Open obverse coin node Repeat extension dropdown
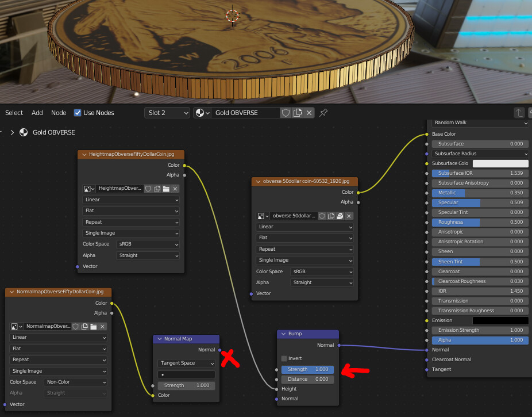 [304, 249]
